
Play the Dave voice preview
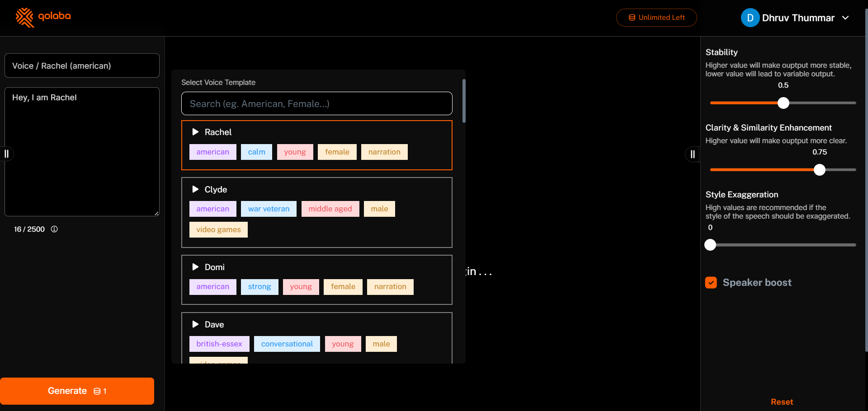[195, 324]
